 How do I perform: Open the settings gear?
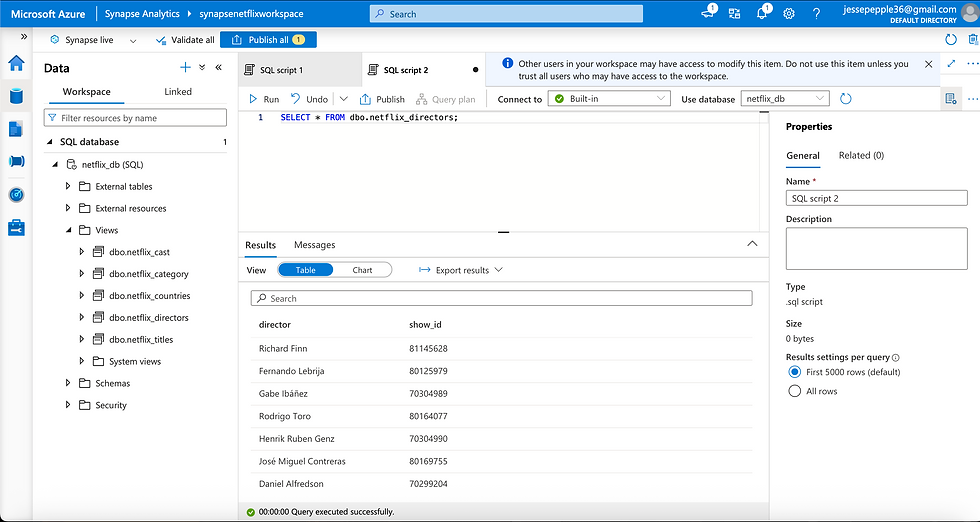point(789,13)
